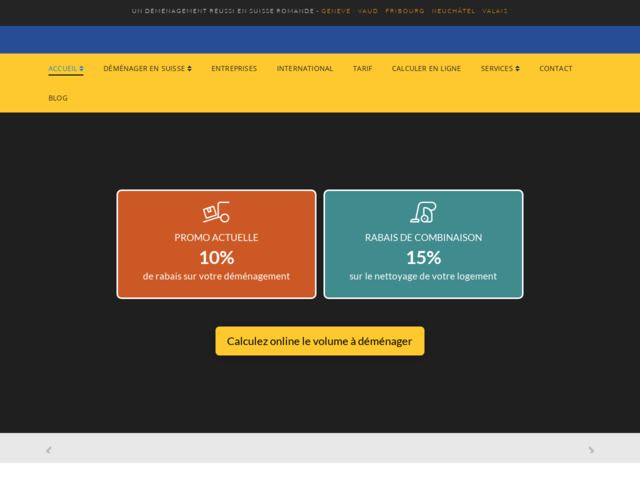Viewport: 640px width, 480px height.
Task: Click the vacuum cleaner icon in cleaning card
Action: [x=423, y=212]
